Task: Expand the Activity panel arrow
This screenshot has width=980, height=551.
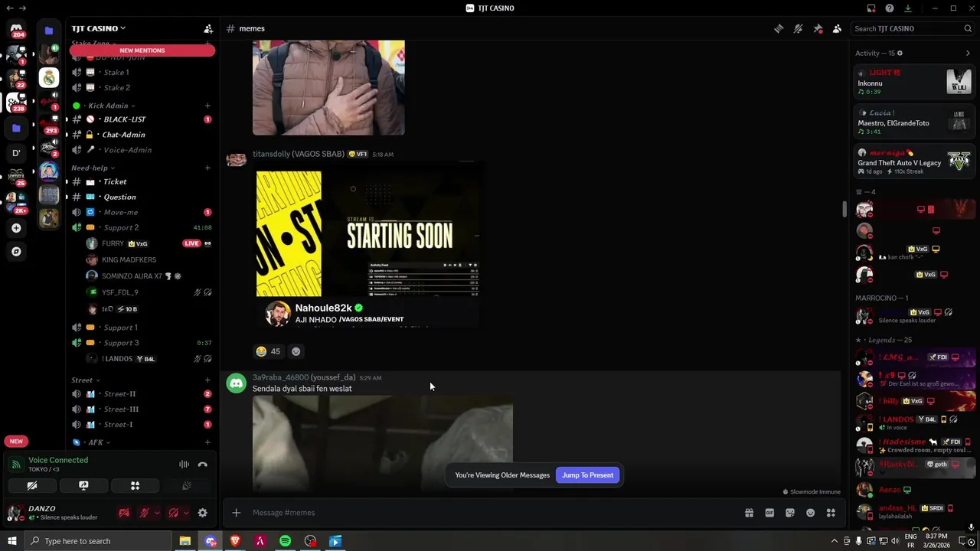Action: (968, 53)
